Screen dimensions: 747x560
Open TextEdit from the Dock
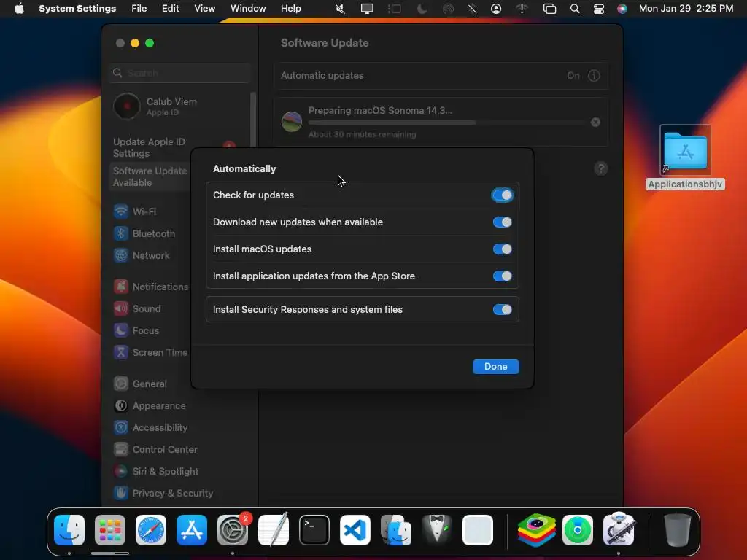274,530
